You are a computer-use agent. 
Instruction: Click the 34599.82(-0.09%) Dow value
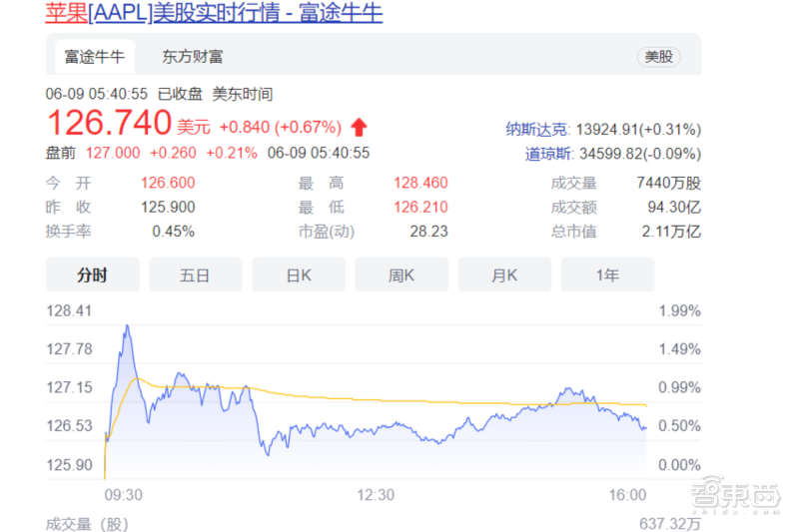click(x=640, y=154)
